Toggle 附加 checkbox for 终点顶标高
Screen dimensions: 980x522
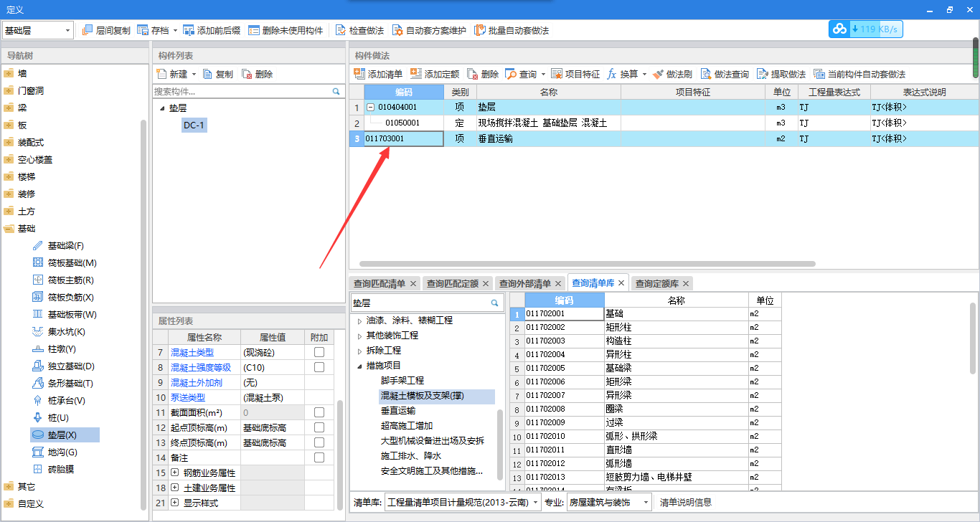tap(319, 442)
